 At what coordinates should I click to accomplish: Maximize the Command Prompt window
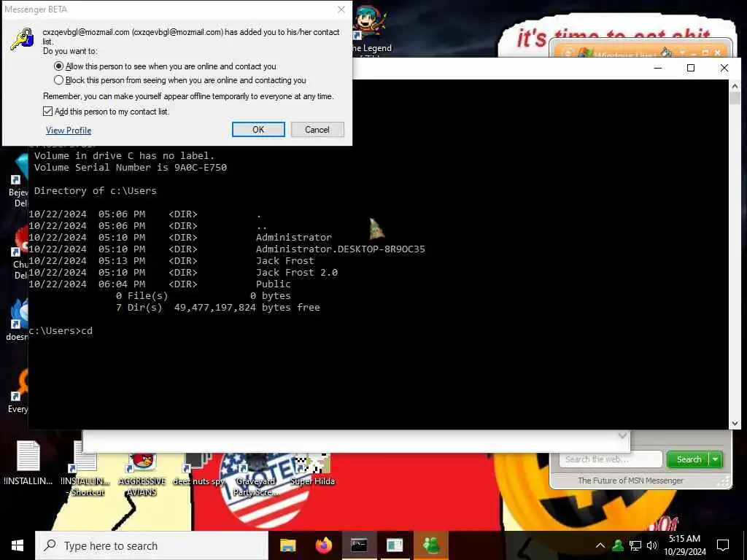coord(691,68)
